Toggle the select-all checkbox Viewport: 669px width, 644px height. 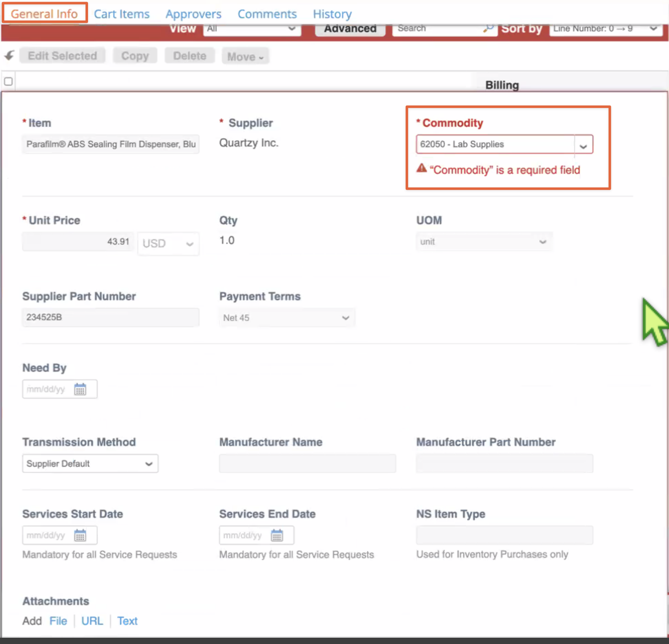point(8,81)
